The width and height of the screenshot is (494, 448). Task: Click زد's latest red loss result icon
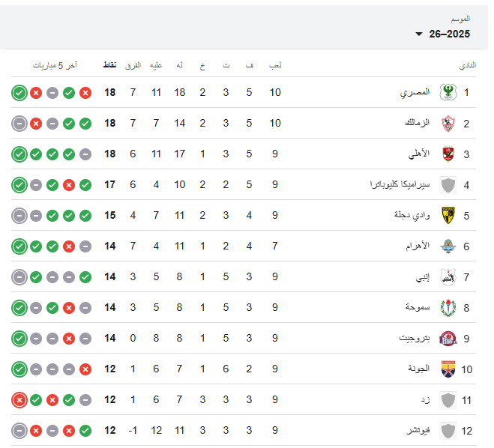pos(19,400)
